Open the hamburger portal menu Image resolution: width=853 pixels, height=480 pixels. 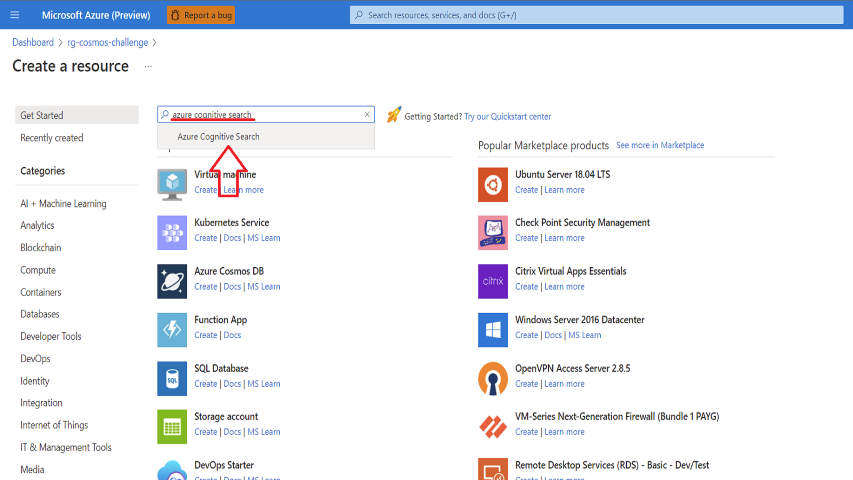point(15,15)
